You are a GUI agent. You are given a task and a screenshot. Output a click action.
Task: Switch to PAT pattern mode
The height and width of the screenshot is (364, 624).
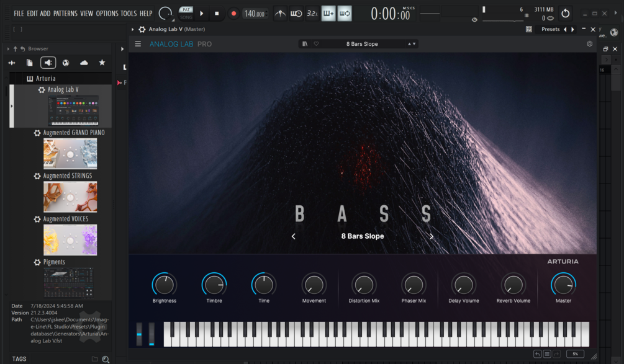pyautogui.click(x=186, y=10)
